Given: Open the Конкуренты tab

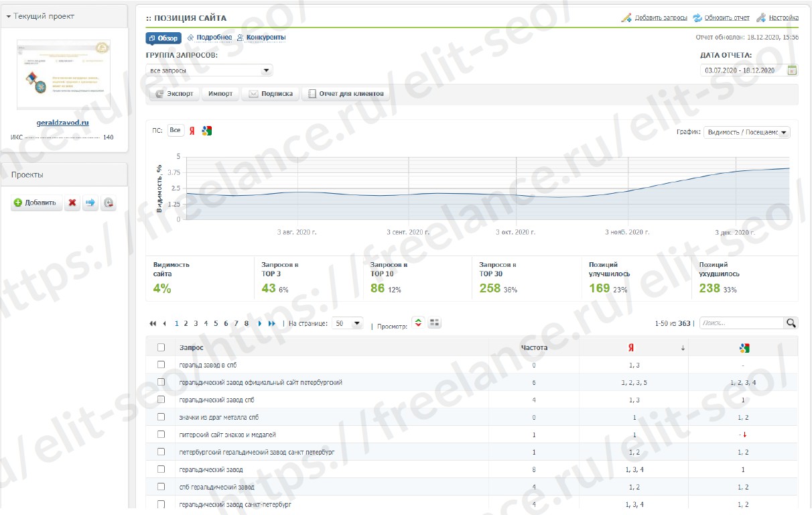Looking at the screenshot, I should click(x=261, y=38).
